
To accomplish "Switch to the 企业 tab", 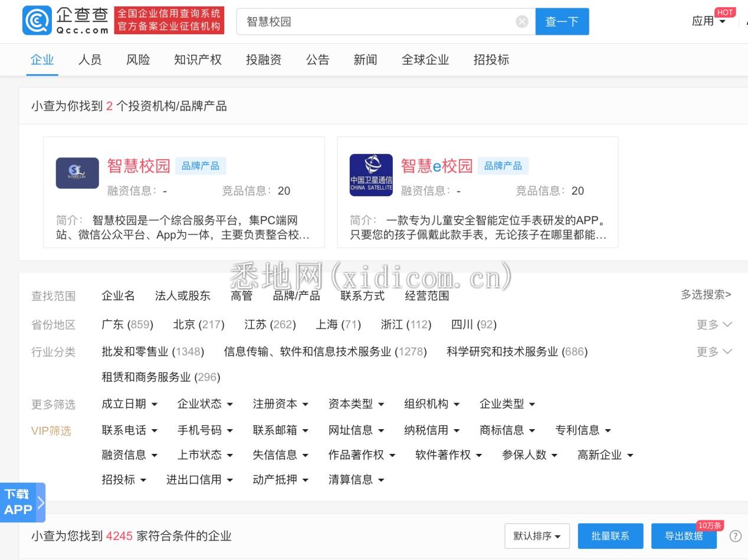I will pyautogui.click(x=42, y=60).
